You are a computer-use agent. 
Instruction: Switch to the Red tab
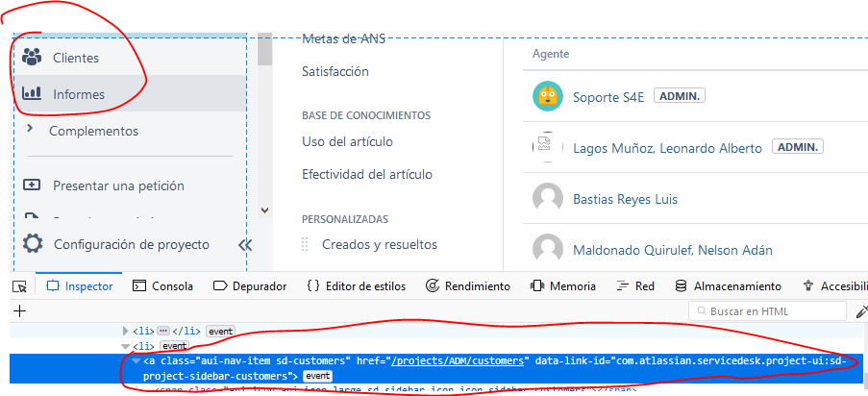pyautogui.click(x=635, y=286)
